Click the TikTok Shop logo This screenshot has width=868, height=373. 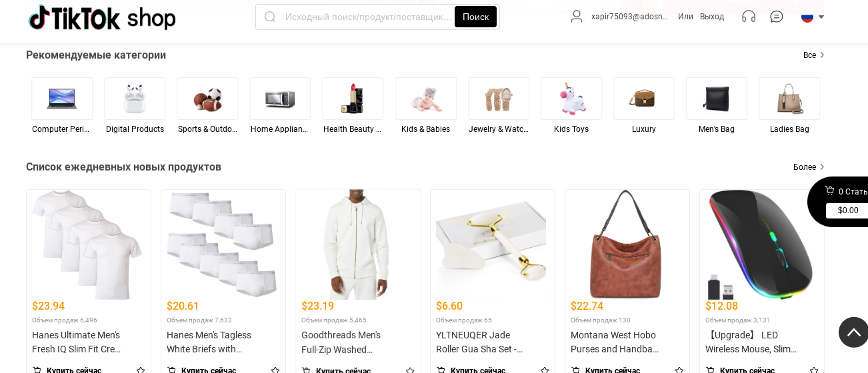(x=102, y=18)
